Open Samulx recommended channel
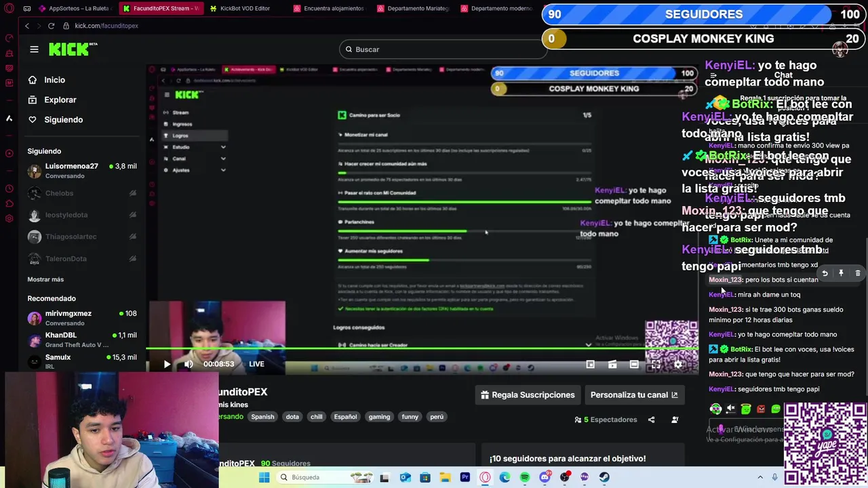Screen dimensions: 868x488 [81, 361]
